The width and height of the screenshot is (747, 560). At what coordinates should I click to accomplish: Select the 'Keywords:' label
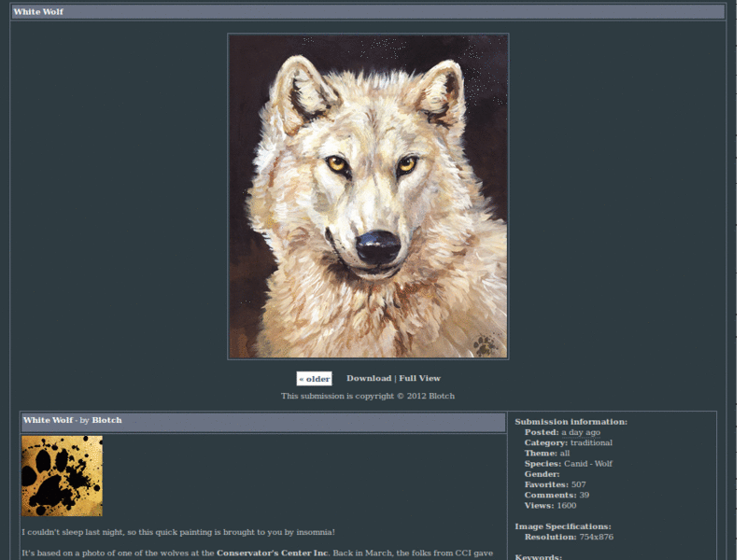539,556
